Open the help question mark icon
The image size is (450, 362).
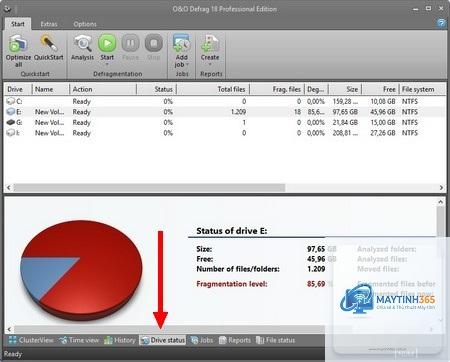[x=441, y=23]
